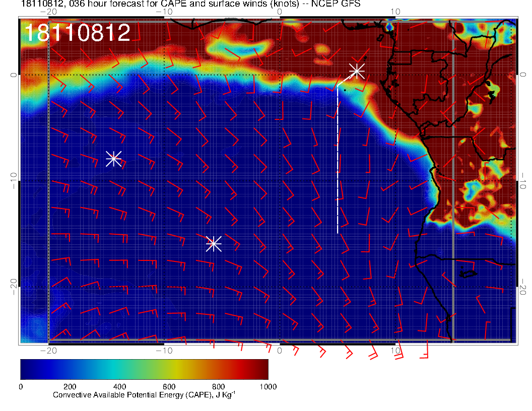Image resolution: width=532 pixels, height=411 pixels.
Task: Click the 10 longitude label on bottom axis
Action: pyautogui.click(x=395, y=350)
